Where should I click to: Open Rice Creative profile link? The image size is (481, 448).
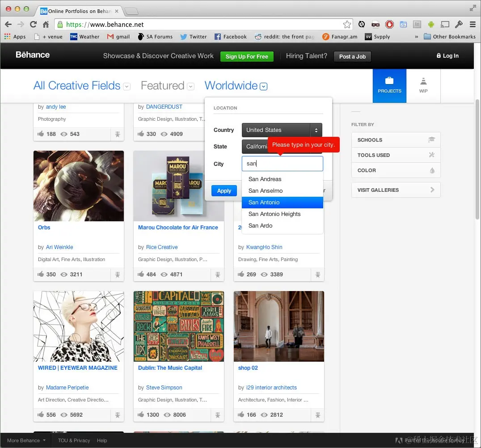click(x=162, y=247)
